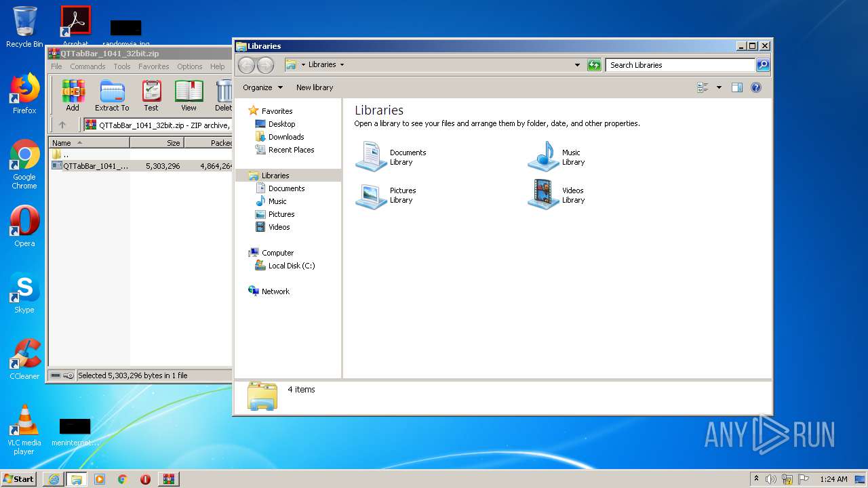Select Computer in navigation pane

pyautogui.click(x=277, y=253)
